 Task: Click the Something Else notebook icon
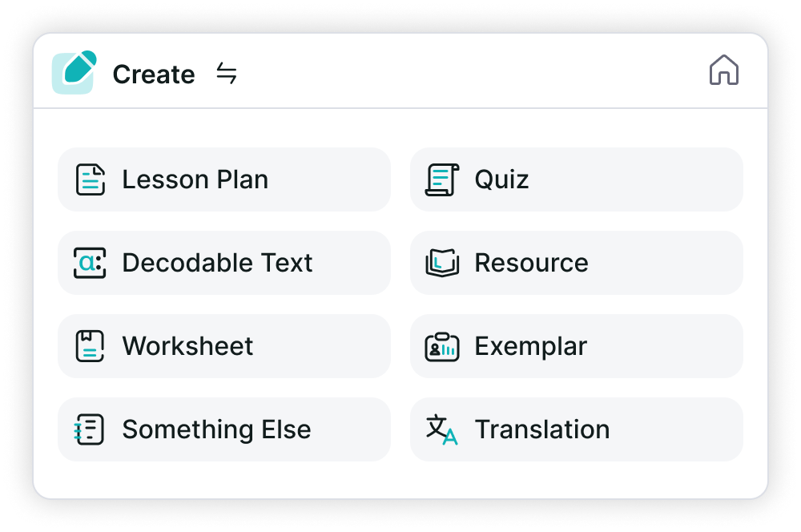pyautogui.click(x=89, y=429)
